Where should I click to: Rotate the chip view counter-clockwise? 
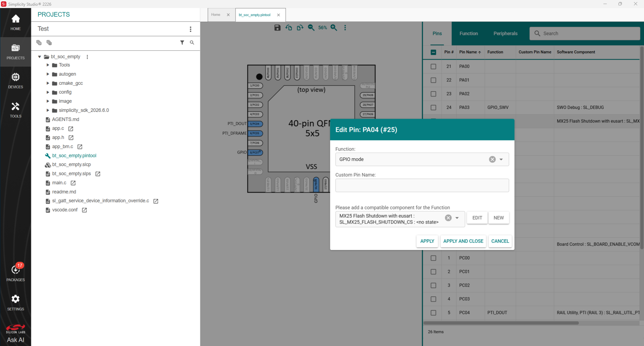(x=289, y=28)
